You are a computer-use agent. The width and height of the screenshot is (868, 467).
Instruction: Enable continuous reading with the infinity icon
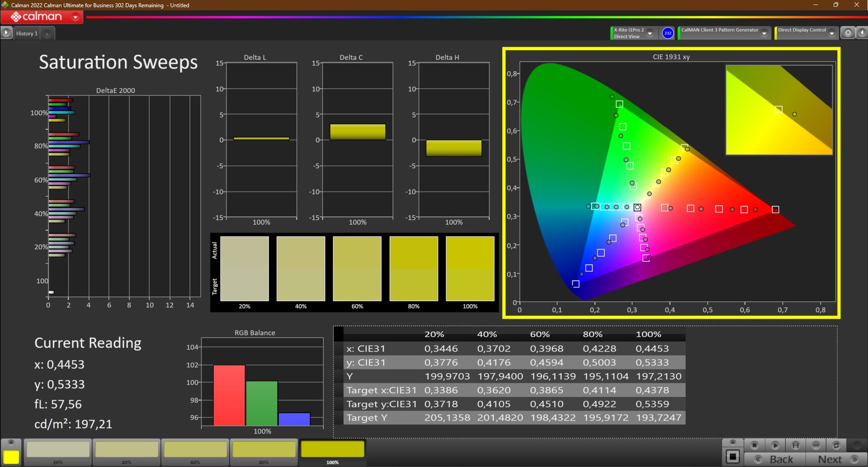[x=816, y=445]
